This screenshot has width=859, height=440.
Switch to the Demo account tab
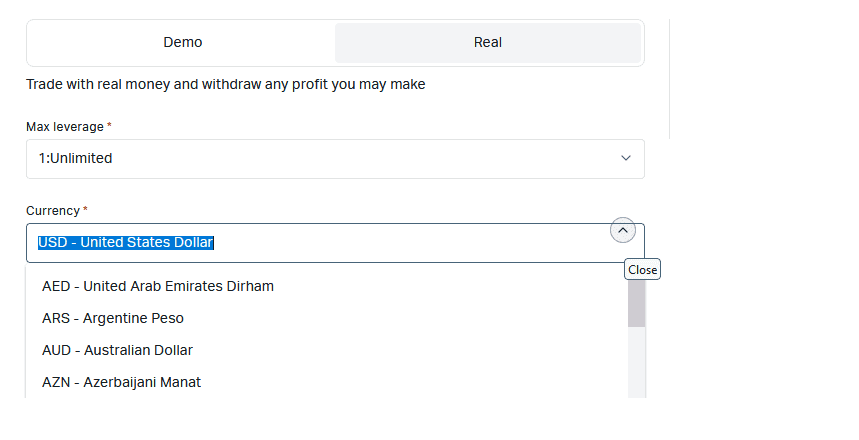[x=182, y=43]
